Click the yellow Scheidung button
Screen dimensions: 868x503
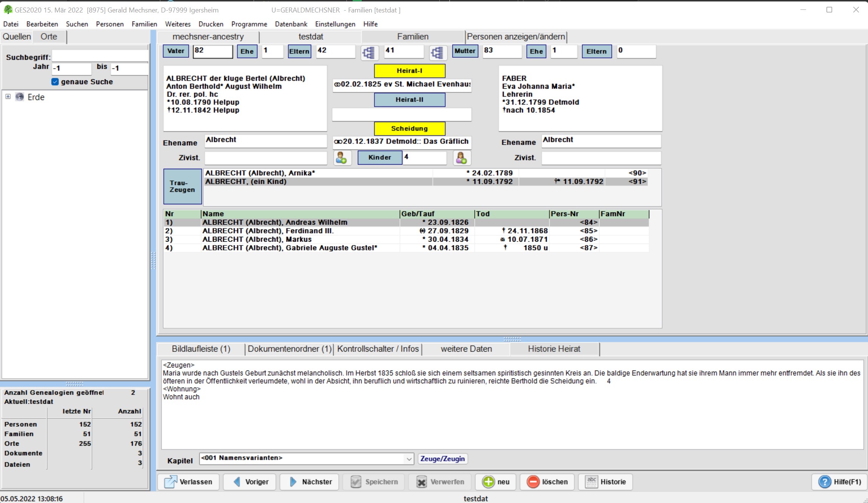[409, 128]
